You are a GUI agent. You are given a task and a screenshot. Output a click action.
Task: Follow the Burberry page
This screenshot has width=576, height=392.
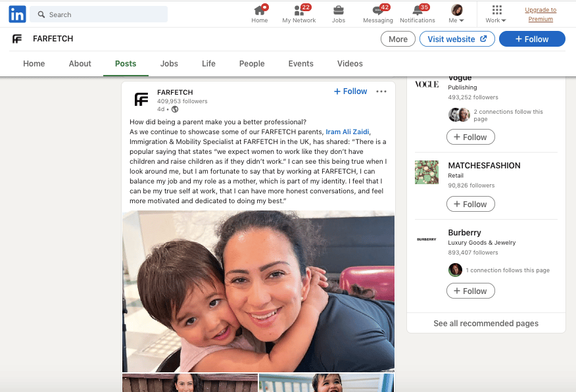(471, 291)
